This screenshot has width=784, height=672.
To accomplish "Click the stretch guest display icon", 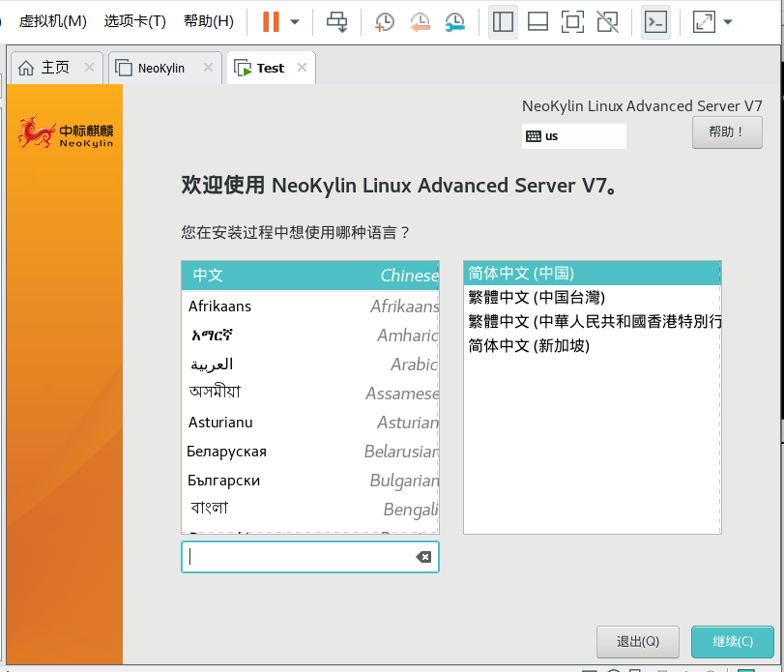I will pyautogui.click(x=704, y=21).
